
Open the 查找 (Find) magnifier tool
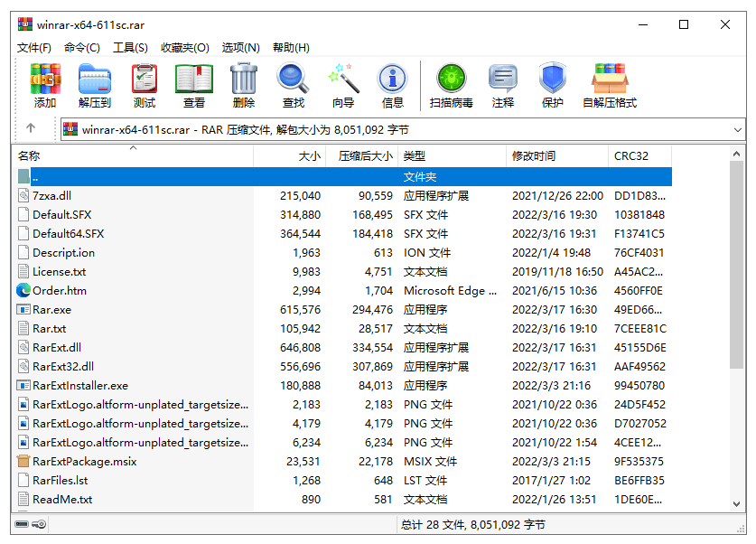294,79
